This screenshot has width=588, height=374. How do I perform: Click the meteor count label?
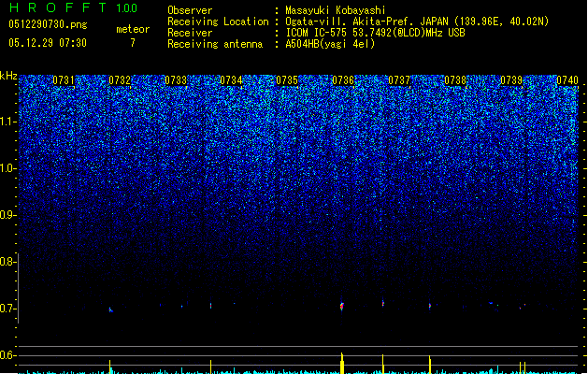133,29
